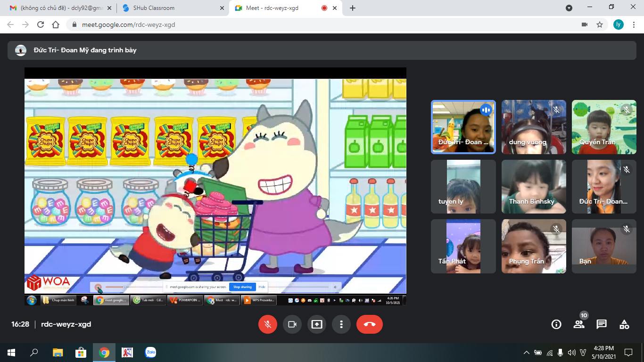The width and height of the screenshot is (644, 362).
Task: Click the Chrome icon in the Windows taskbar
Action: (104, 353)
